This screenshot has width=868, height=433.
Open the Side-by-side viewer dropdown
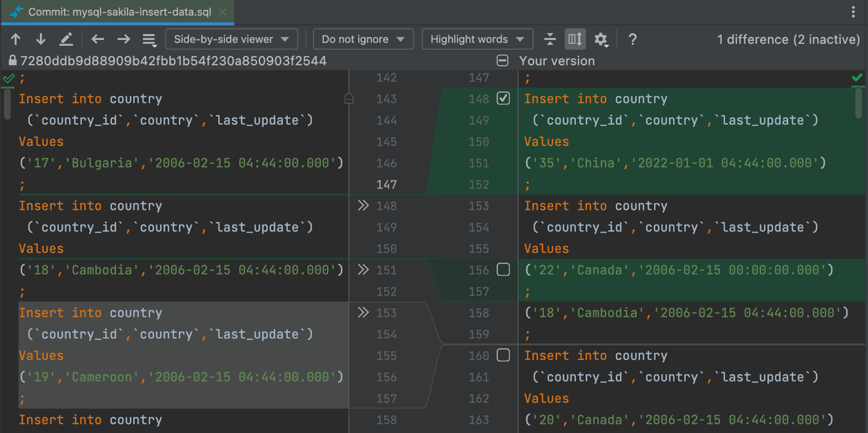coord(231,39)
